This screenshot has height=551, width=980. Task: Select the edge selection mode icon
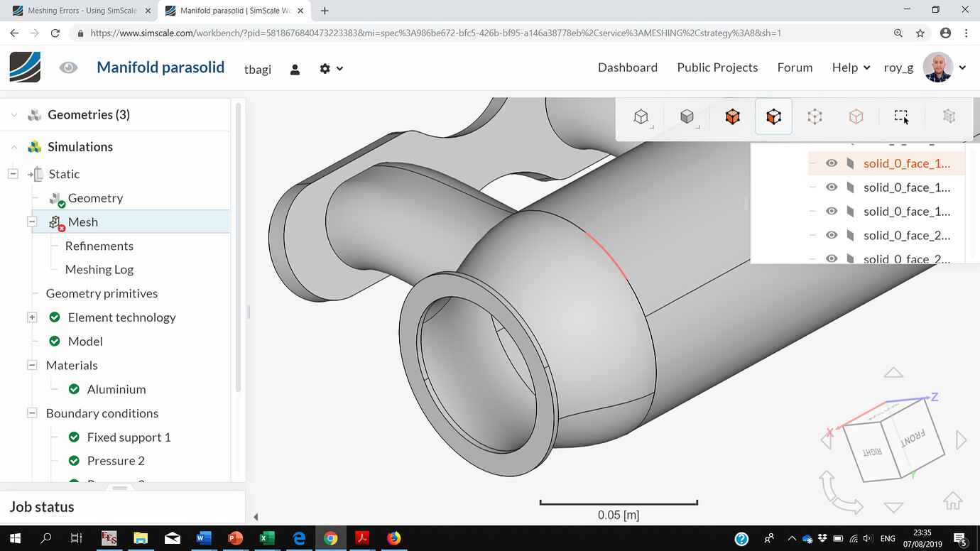pos(815,116)
